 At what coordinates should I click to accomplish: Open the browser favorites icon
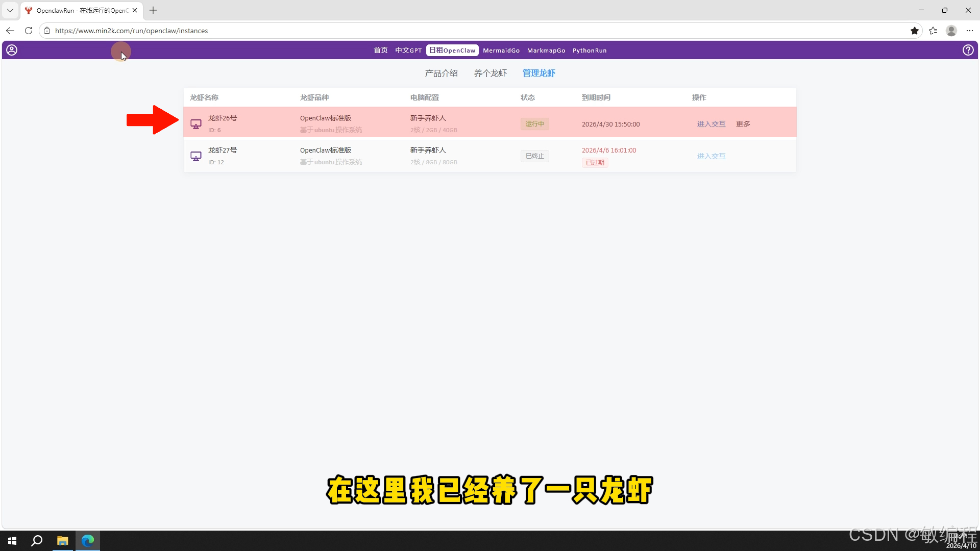click(x=933, y=31)
